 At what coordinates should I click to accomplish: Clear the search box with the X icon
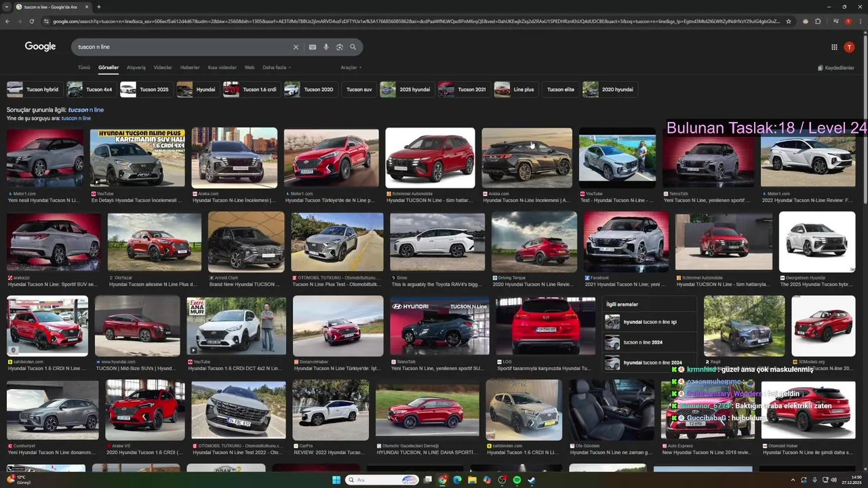296,47
